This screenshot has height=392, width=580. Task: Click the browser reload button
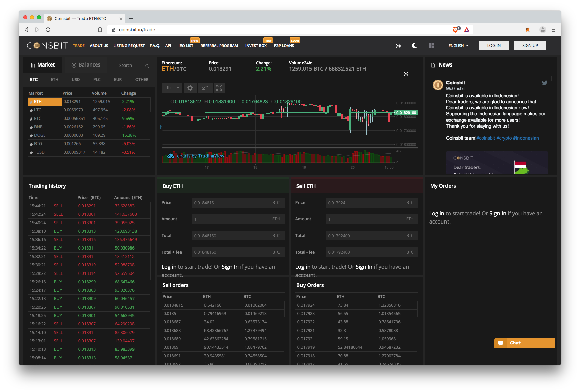(x=48, y=30)
